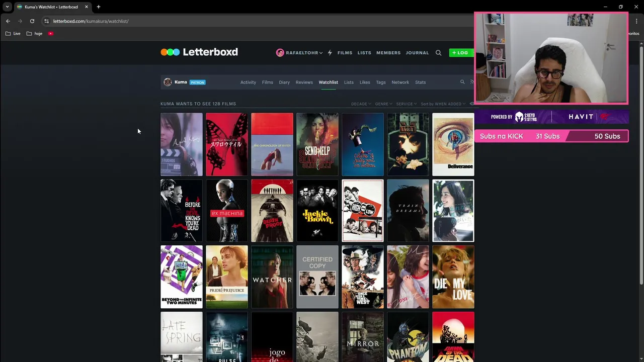Image resolution: width=644 pixels, height=362 pixels.
Task: Click the Letterboxd logo
Action: click(x=199, y=52)
